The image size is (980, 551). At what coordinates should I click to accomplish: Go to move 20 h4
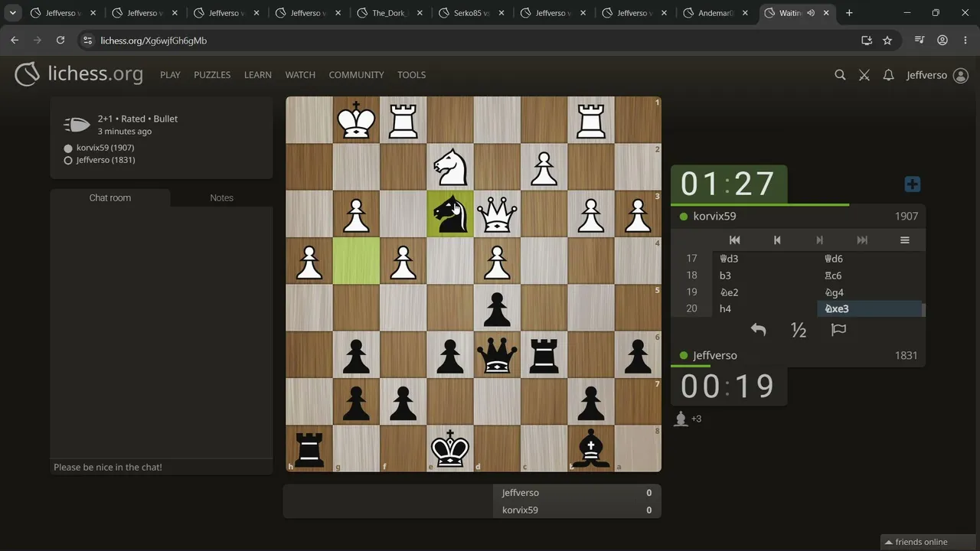pos(765,309)
